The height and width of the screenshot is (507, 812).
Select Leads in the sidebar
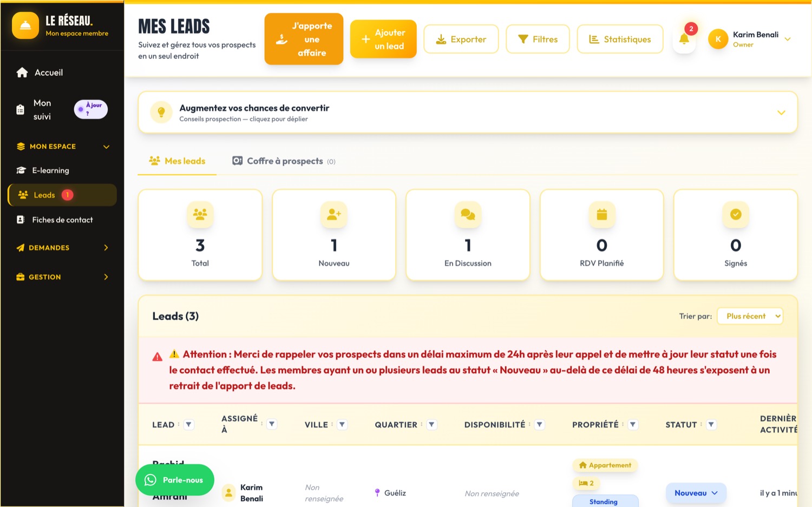click(63, 195)
